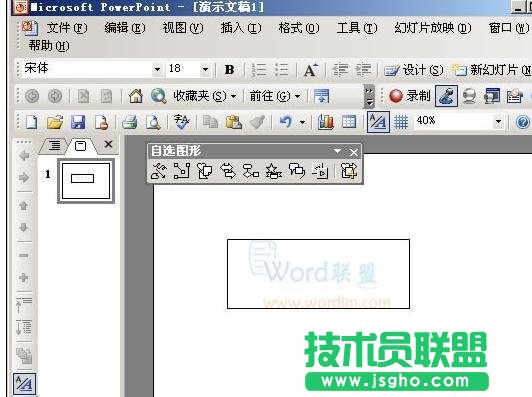Switch to the Slides thumbnail tab

pyautogui.click(x=81, y=146)
